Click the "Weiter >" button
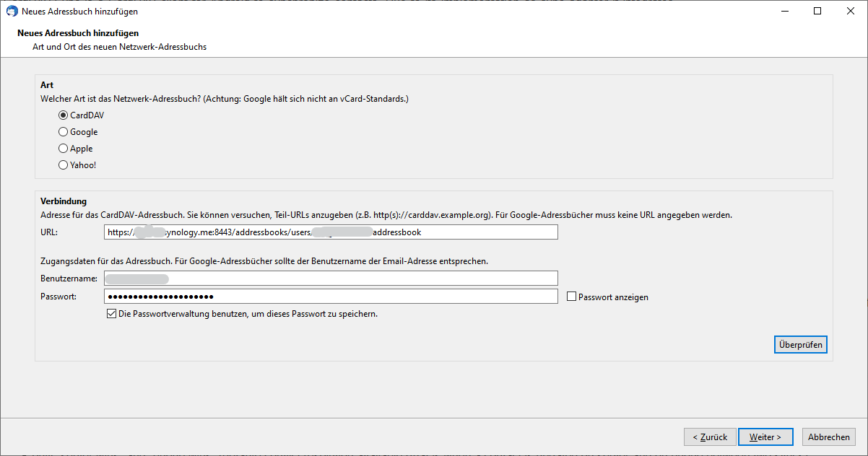The width and height of the screenshot is (868, 456). 765,437
